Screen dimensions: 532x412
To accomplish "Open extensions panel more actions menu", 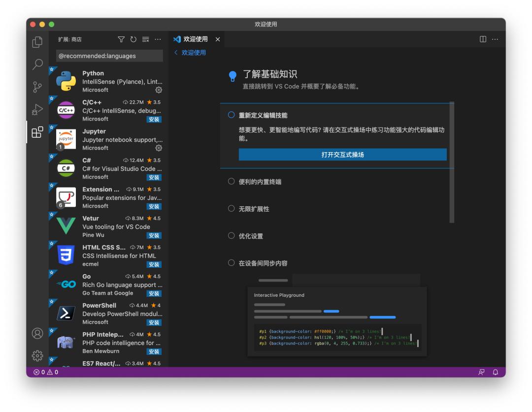I will [158, 39].
